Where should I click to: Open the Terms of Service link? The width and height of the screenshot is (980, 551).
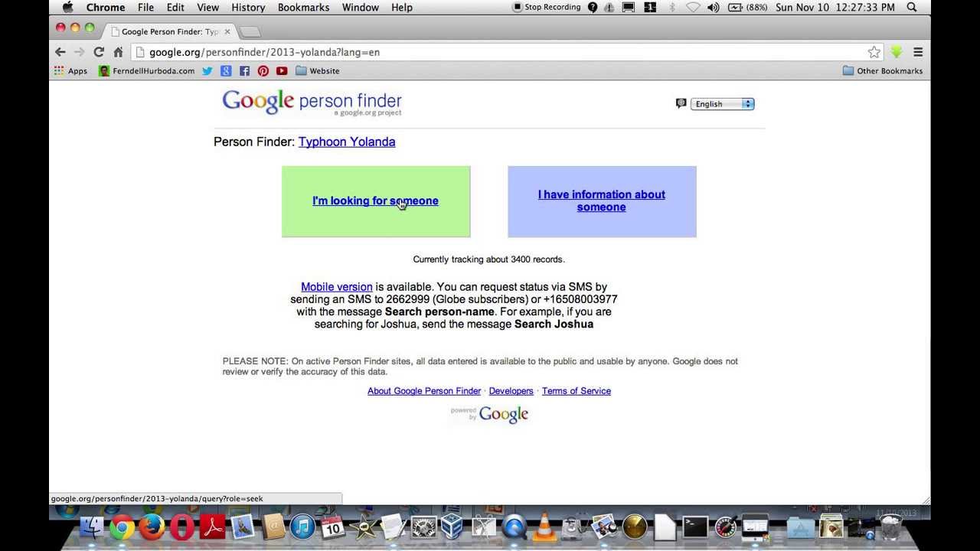coord(577,391)
